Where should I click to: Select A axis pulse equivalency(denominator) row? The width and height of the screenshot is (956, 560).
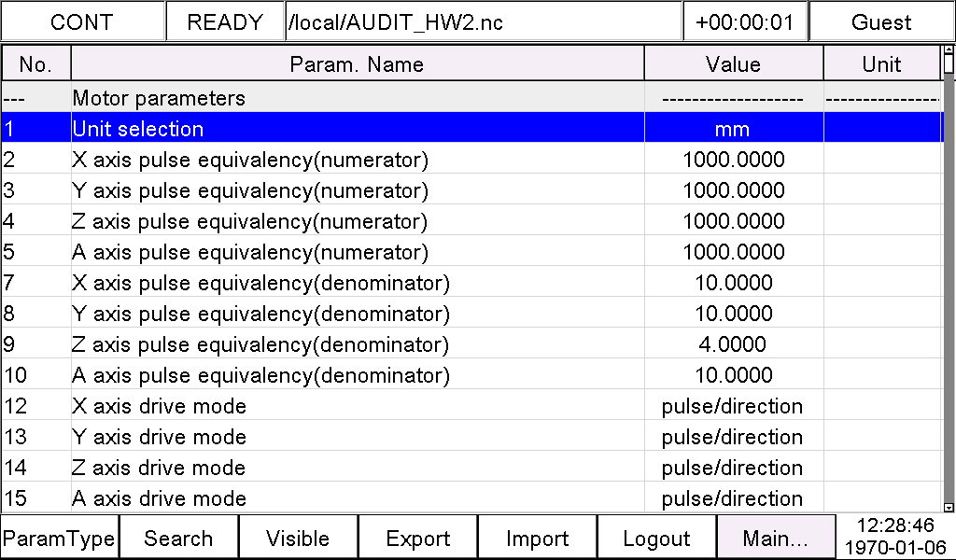click(x=472, y=375)
